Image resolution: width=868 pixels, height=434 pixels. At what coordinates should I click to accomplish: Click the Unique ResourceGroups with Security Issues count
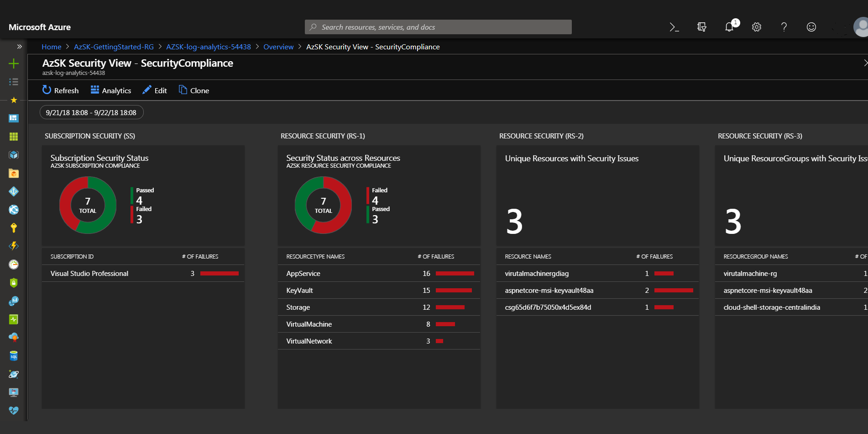pyautogui.click(x=733, y=222)
